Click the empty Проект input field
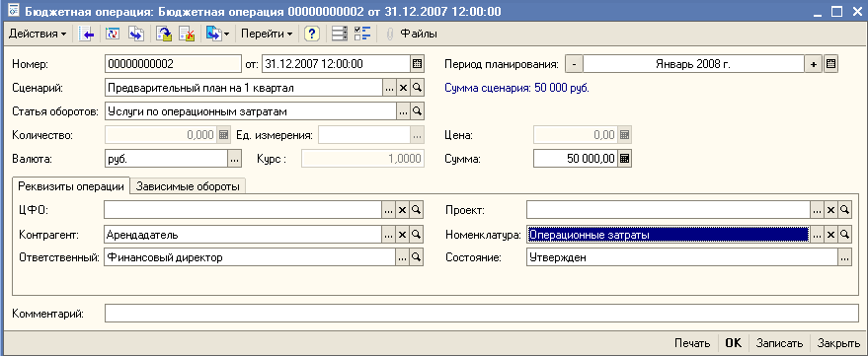Viewport: 868px width, 356px height. point(669,210)
